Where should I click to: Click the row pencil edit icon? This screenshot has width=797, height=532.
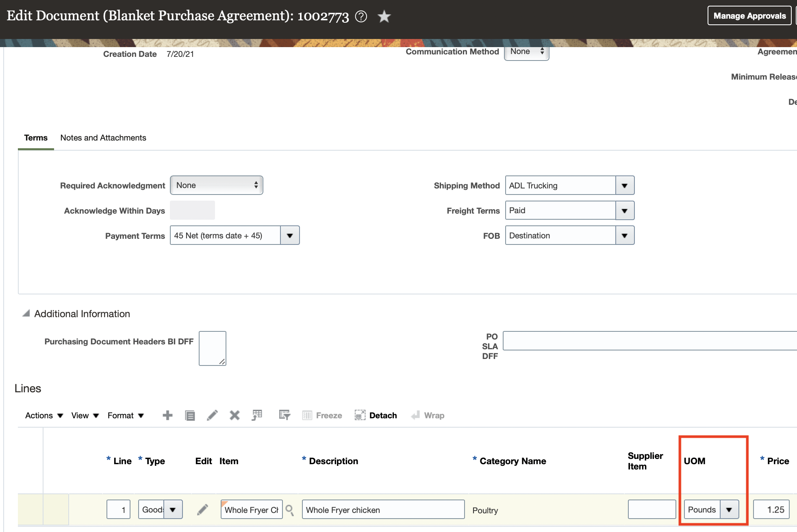(202, 510)
